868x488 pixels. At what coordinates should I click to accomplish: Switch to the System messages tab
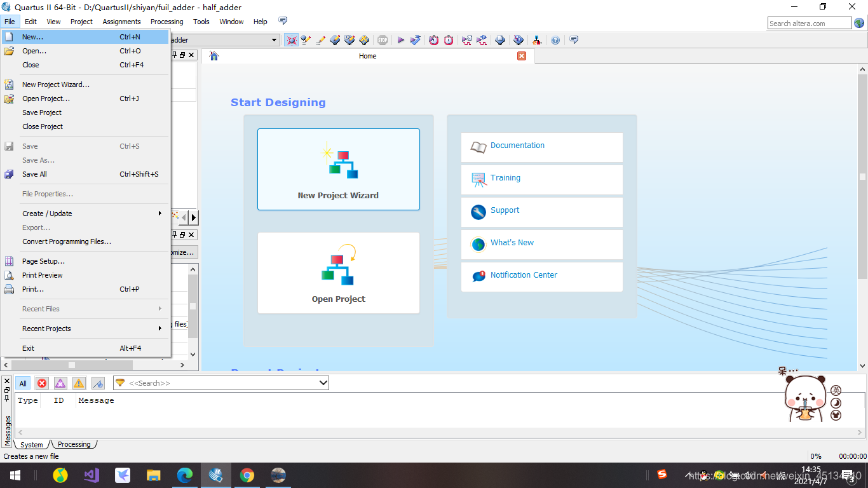(x=32, y=445)
